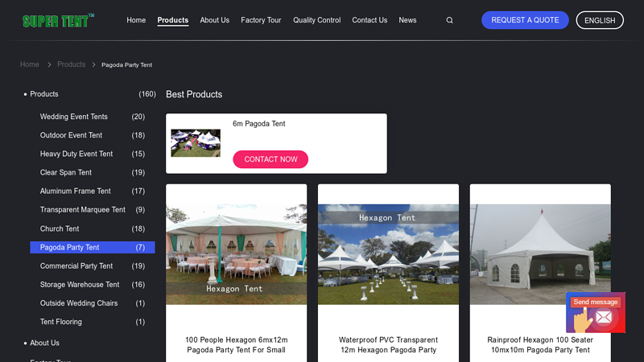
Task: Select the Products sidebar heading
Action: [44, 94]
